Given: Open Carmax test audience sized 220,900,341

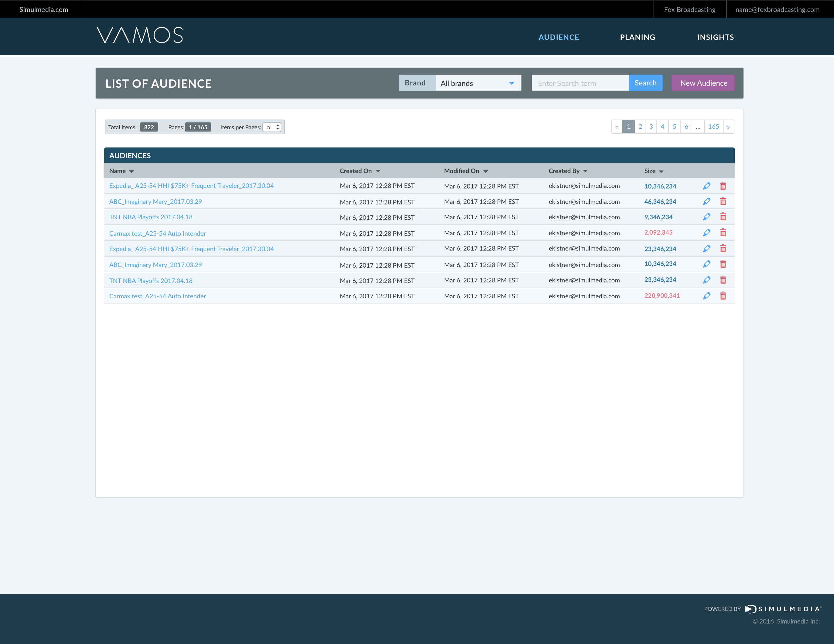Looking at the screenshot, I should (157, 296).
